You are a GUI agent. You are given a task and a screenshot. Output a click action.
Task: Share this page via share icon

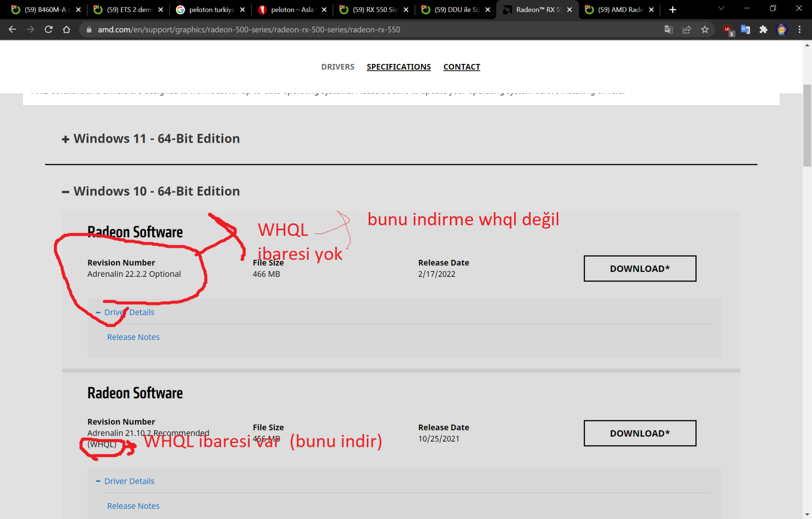687,29
